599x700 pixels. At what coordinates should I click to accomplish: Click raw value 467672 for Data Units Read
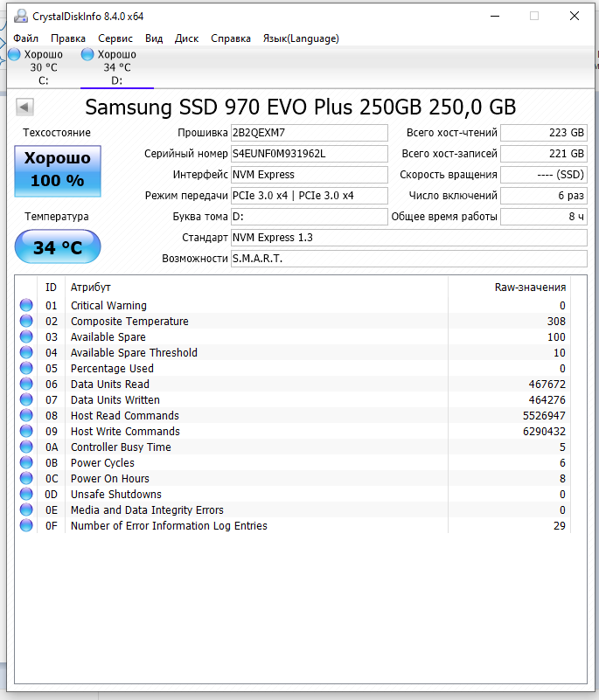point(547,384)
